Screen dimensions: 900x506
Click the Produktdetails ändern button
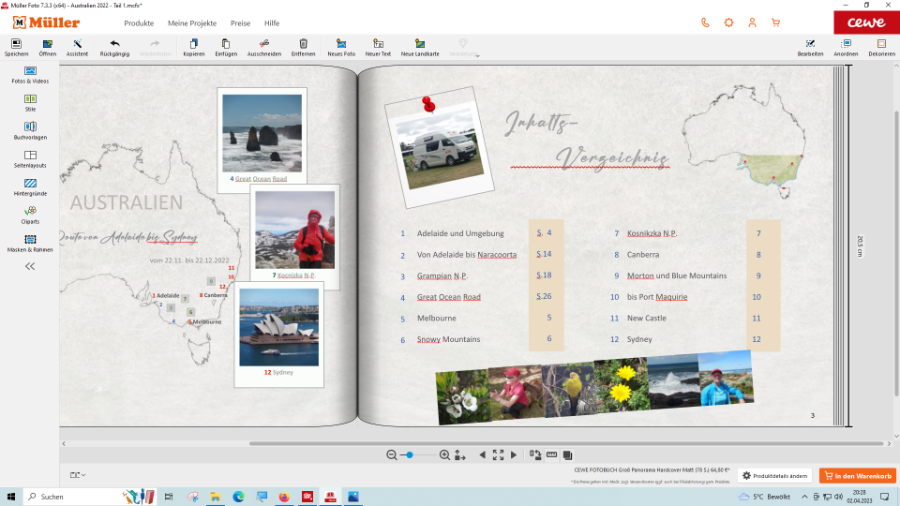[773, 476]
